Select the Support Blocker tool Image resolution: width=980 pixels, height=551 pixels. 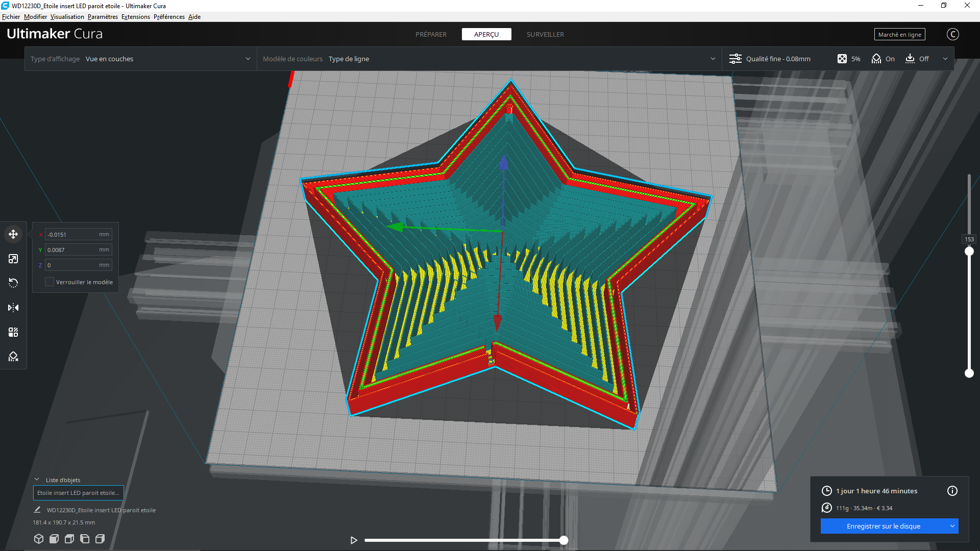pyautogui.click(x=13, y=357)
